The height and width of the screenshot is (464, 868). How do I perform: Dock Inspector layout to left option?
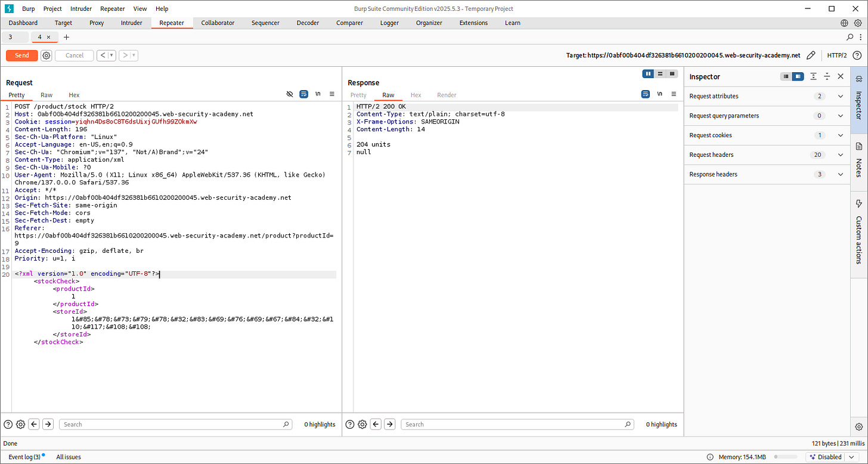pyautogui.click(x=786, y=76)
